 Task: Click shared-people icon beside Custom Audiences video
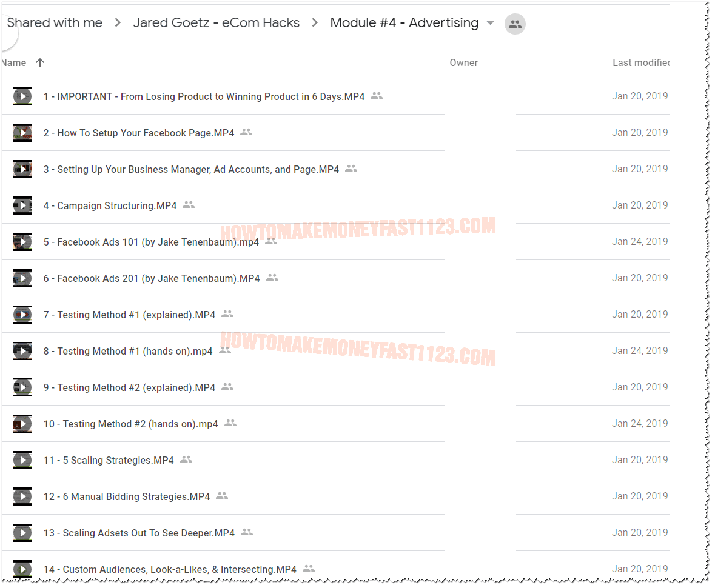(308, 568)
